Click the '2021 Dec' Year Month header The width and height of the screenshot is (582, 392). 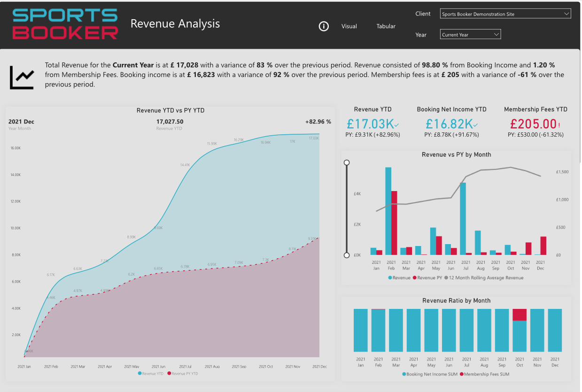coord(21,122)
